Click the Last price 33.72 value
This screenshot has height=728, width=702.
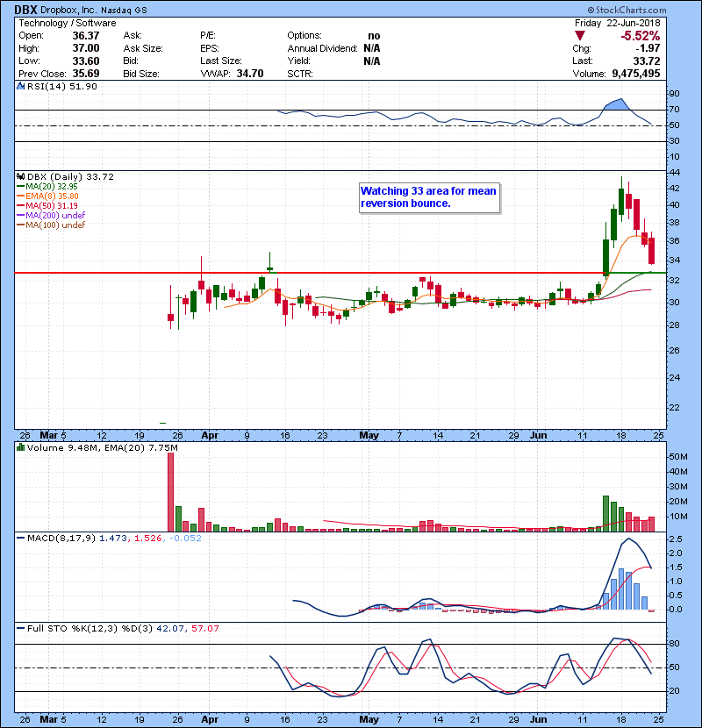pyautogui.click(x=647, y=61)
